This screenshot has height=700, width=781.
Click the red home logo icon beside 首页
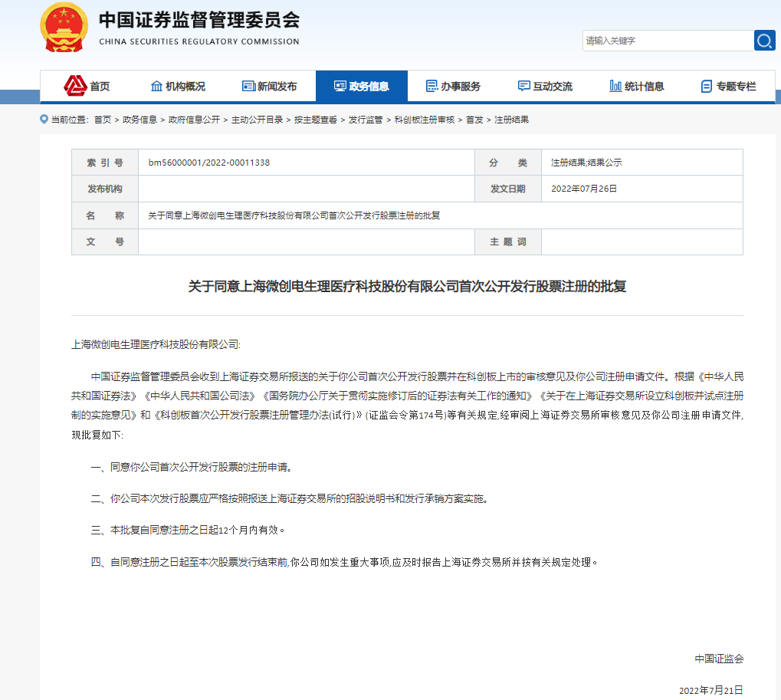pyautogui.click(x=75, y=86)
